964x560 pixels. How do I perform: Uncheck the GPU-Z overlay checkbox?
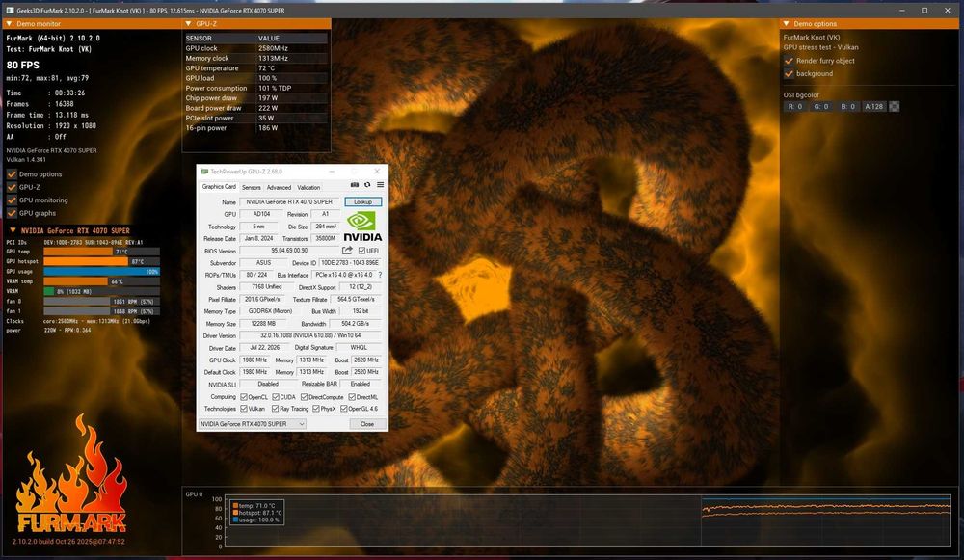coord(12,188)
